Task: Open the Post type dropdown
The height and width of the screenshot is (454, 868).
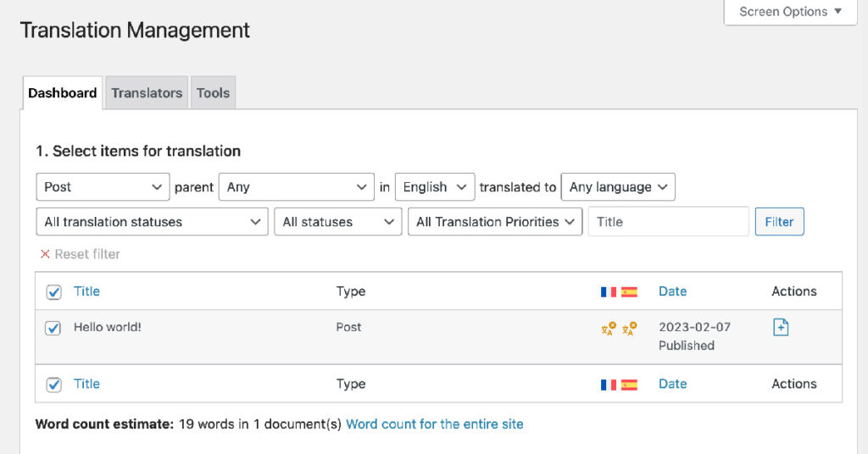Action: click(103, 187)
